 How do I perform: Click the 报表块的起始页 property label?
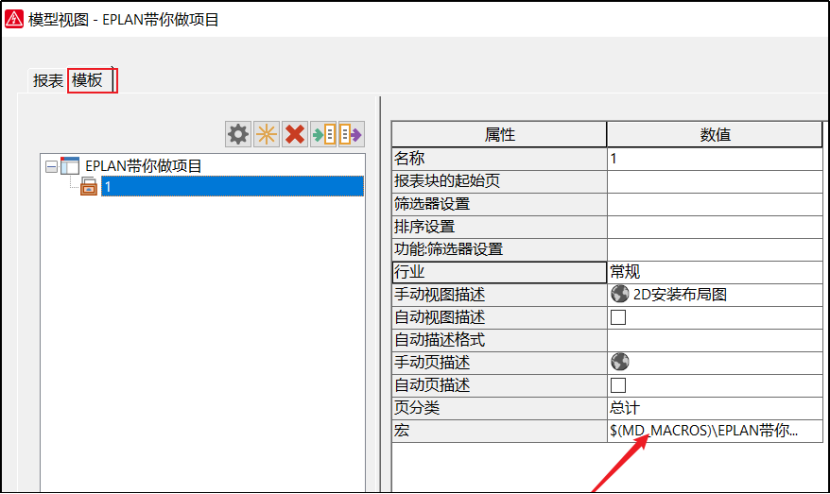447,181
